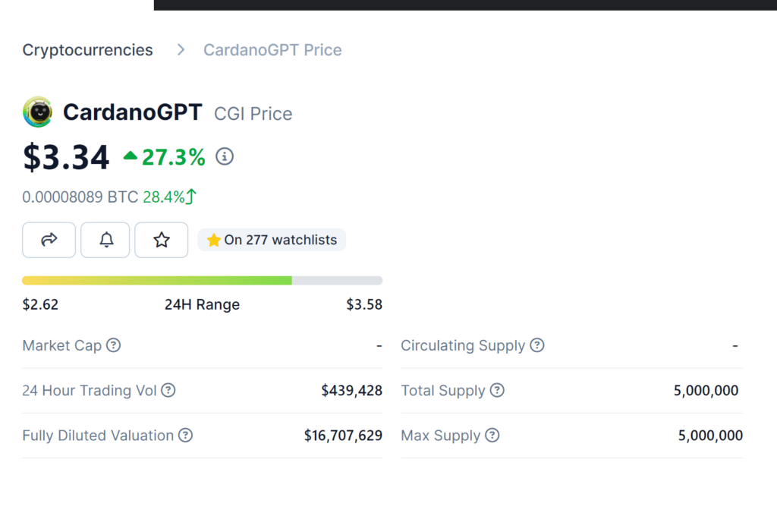
Task: Go to Cryptocurrencies breadcrumb link
Action: tap(88, 50)
